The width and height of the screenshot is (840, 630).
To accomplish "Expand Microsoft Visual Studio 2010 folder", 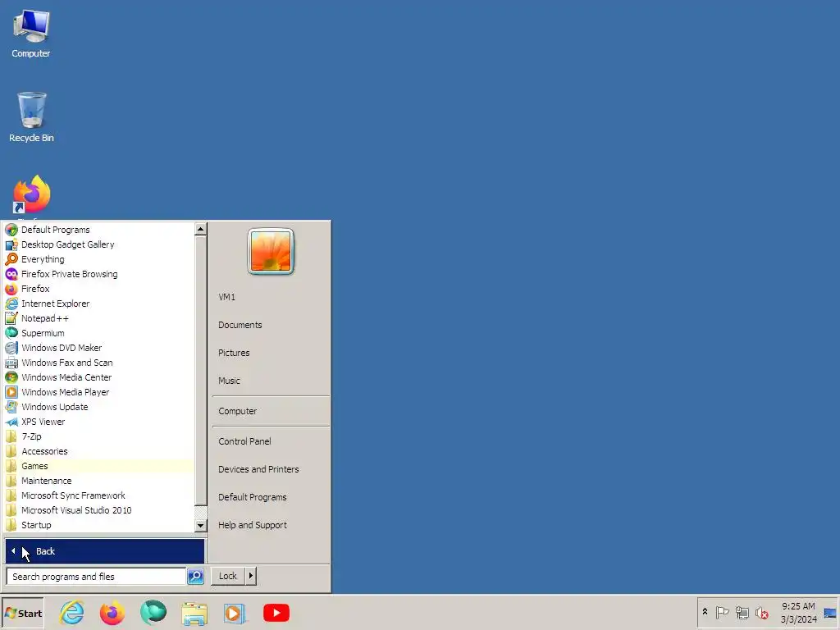I will [99, 510].
